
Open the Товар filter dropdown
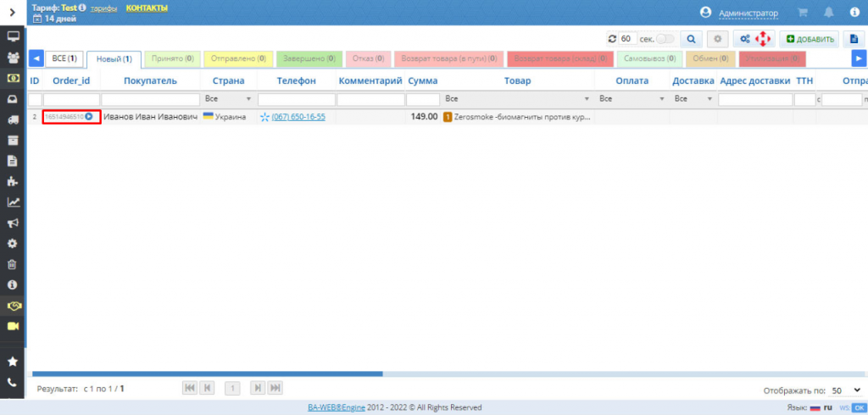518,99
